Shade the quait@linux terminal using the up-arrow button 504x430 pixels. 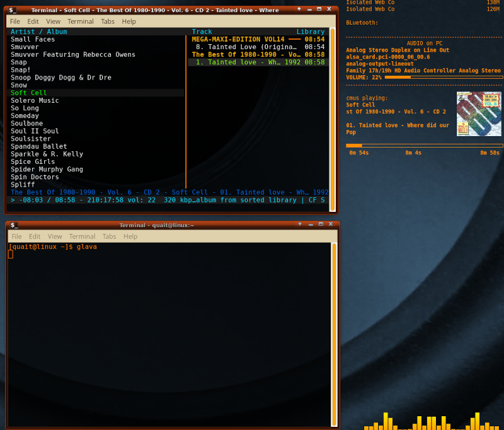click(300, 225)
